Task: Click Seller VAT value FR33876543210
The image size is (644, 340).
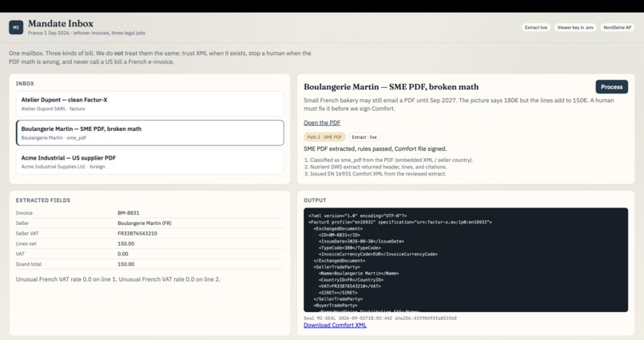Action: [x=137, y=233]
